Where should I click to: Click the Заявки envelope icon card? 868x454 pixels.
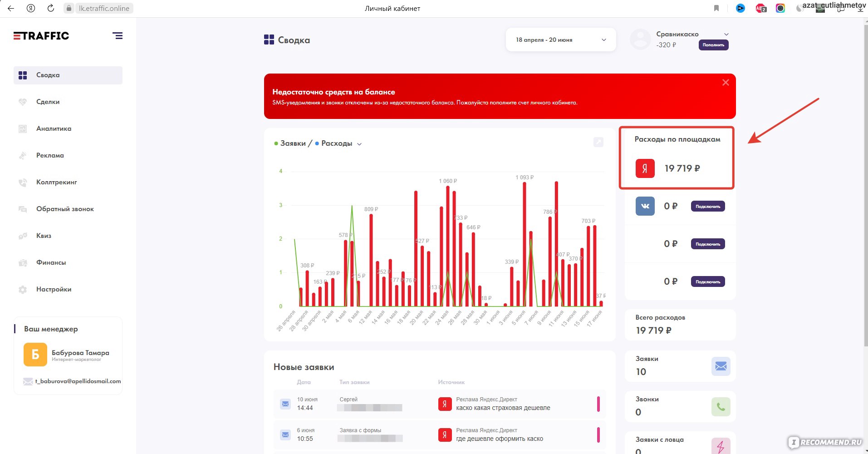click(721, 366)
